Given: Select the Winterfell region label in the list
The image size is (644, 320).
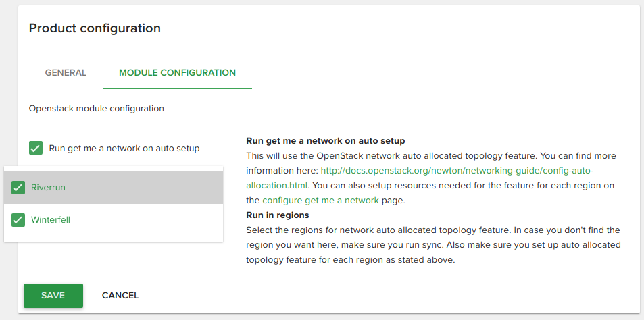Looking at the screenshot, I should (51, 220).
